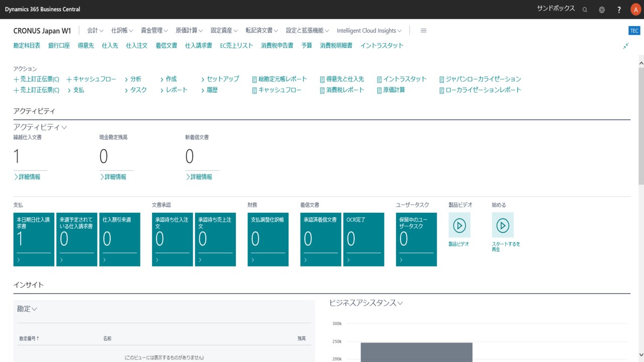Go to 銀行口座
Screen dimensions: 644x362
click(x=59, y=45)
